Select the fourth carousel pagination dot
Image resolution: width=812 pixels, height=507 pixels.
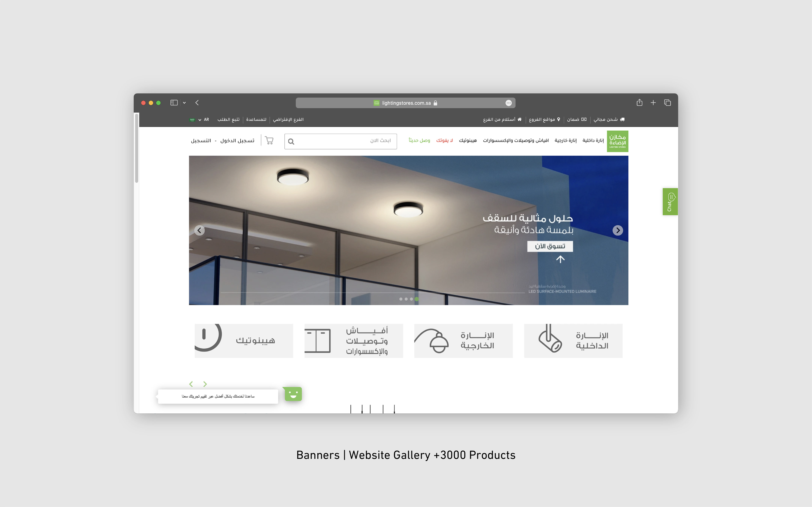point(417,299)
